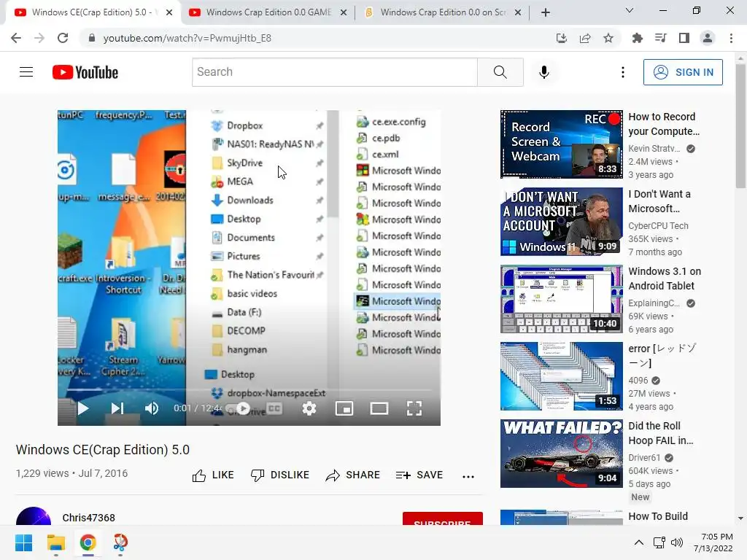Open Chrome profile icon

(x=708, y=38)
